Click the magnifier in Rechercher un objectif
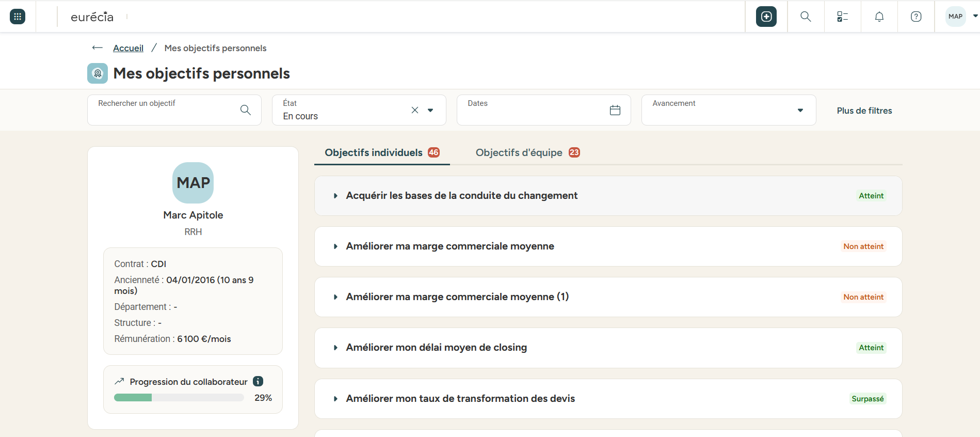The image size is (980, 437). (x=246, y=110)
